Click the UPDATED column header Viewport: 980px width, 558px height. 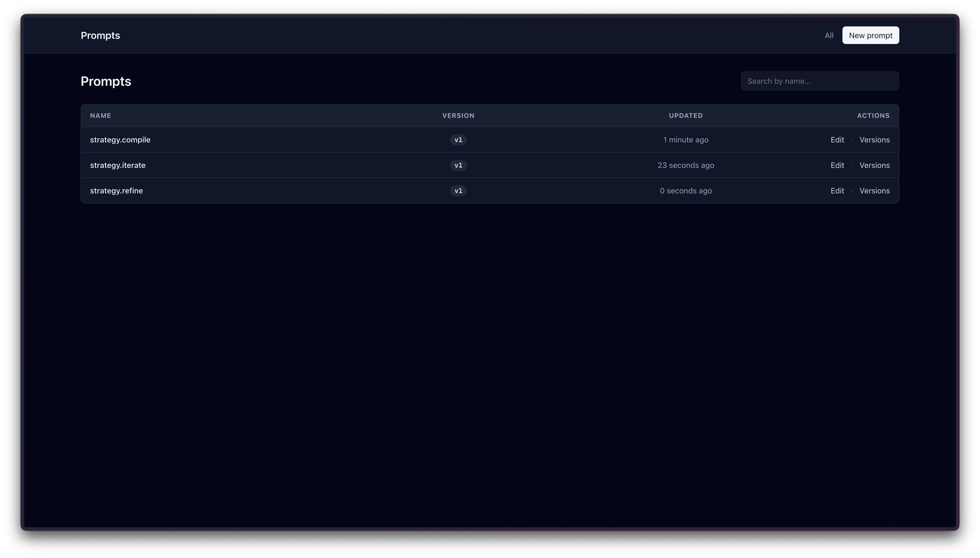tap(686, 116)
